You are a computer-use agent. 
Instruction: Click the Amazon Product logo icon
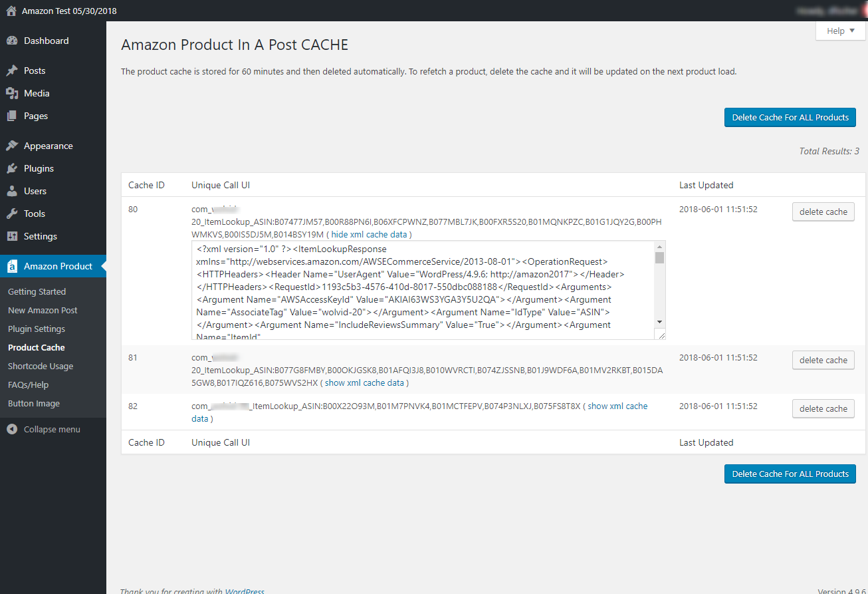(x=12, y=266)
